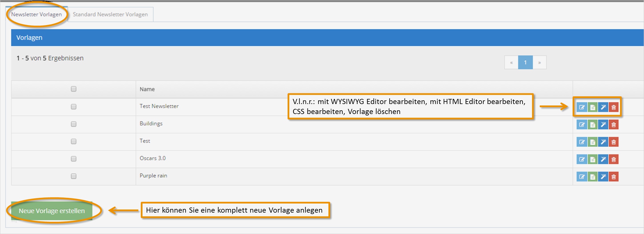
Task: Open WYSIWYG editor for Oscars 3.0
Action: 581,160
